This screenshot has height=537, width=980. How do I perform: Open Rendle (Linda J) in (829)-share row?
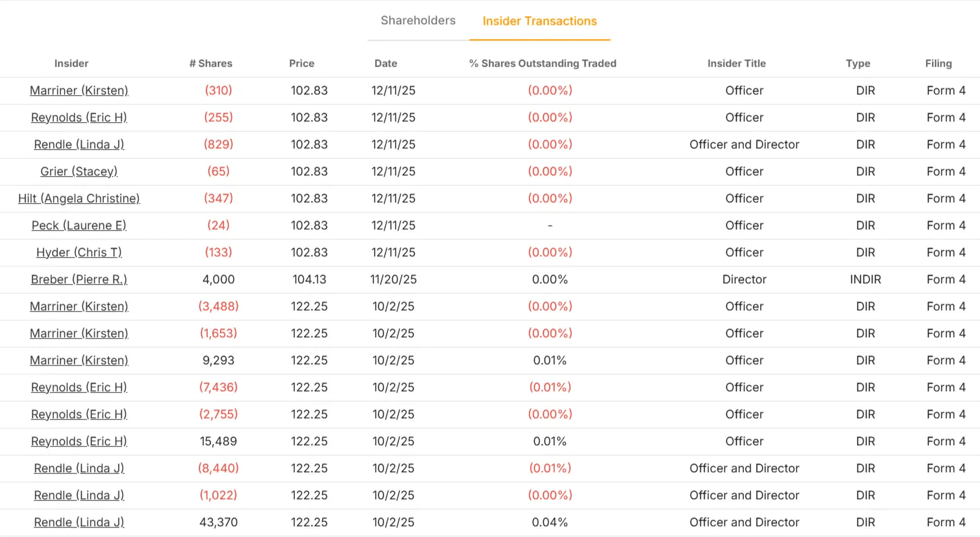coord(79,144)
